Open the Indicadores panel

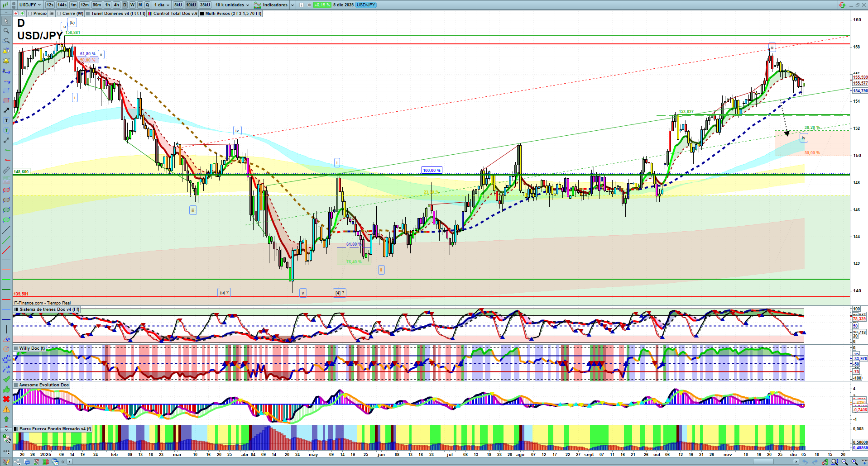pyautogui.click(x=271, y=5)
